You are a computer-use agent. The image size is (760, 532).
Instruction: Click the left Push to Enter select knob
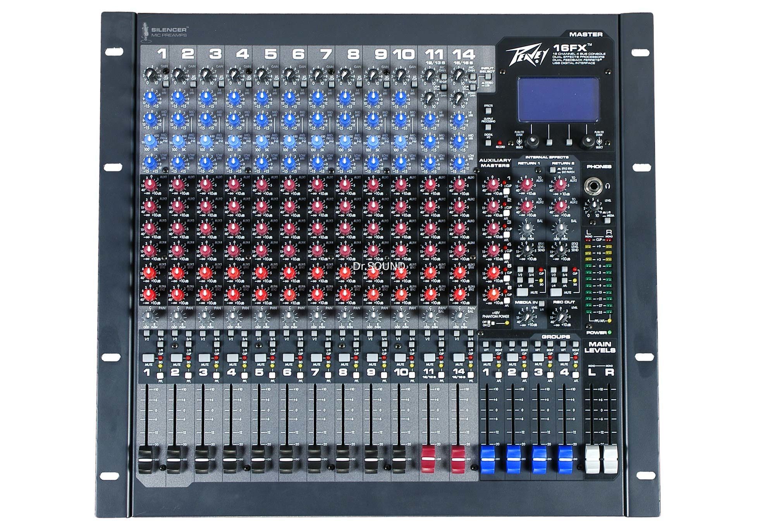point(533,141)
